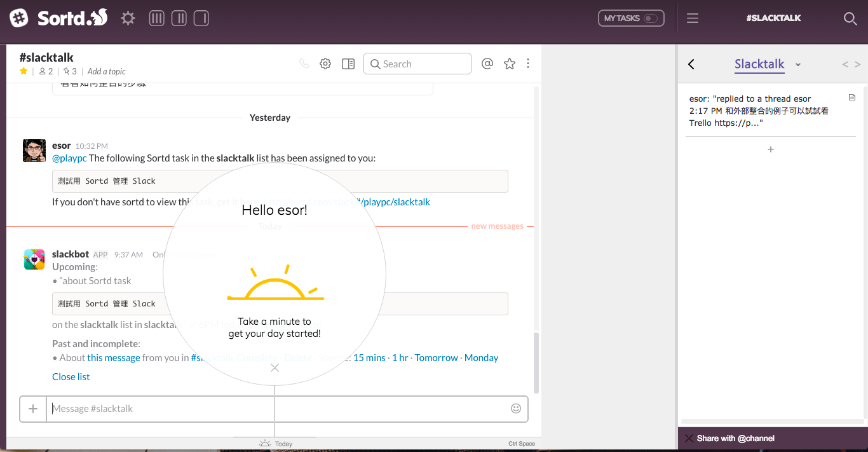Snooze reminder until Monday
This screenshot has height=452, width=868.
point(482,357)
